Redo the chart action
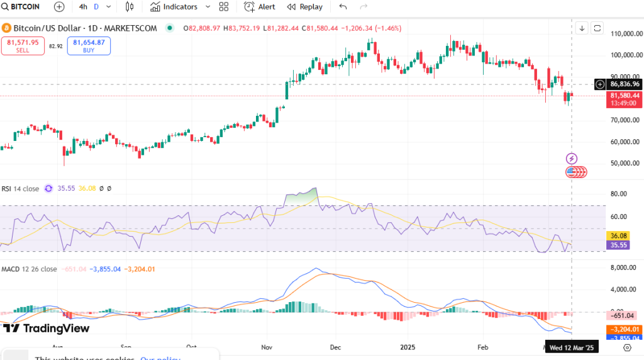 364,6
